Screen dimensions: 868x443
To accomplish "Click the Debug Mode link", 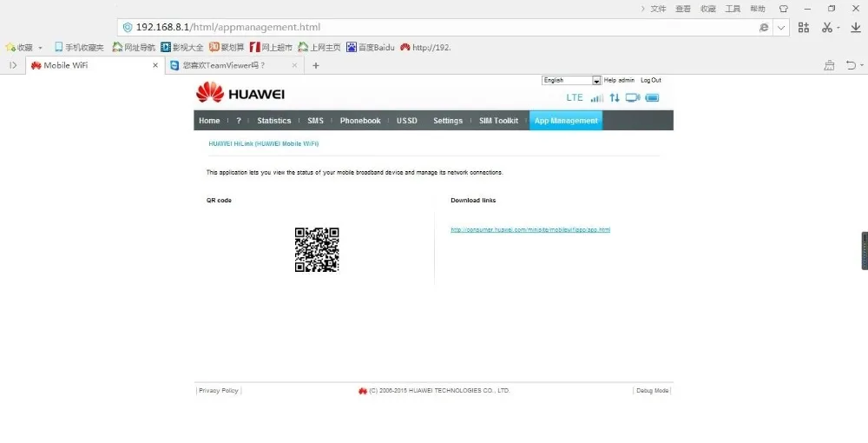I will point(652,390).
